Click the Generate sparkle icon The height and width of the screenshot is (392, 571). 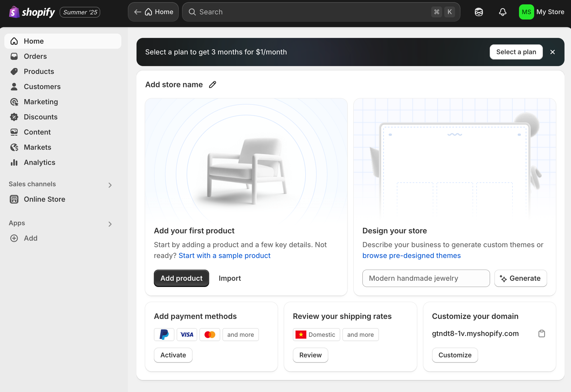[503, 278]
